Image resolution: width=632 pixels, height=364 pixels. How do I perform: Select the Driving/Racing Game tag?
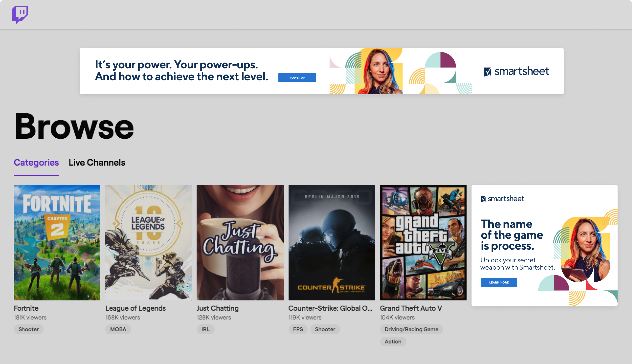point(411,329)
